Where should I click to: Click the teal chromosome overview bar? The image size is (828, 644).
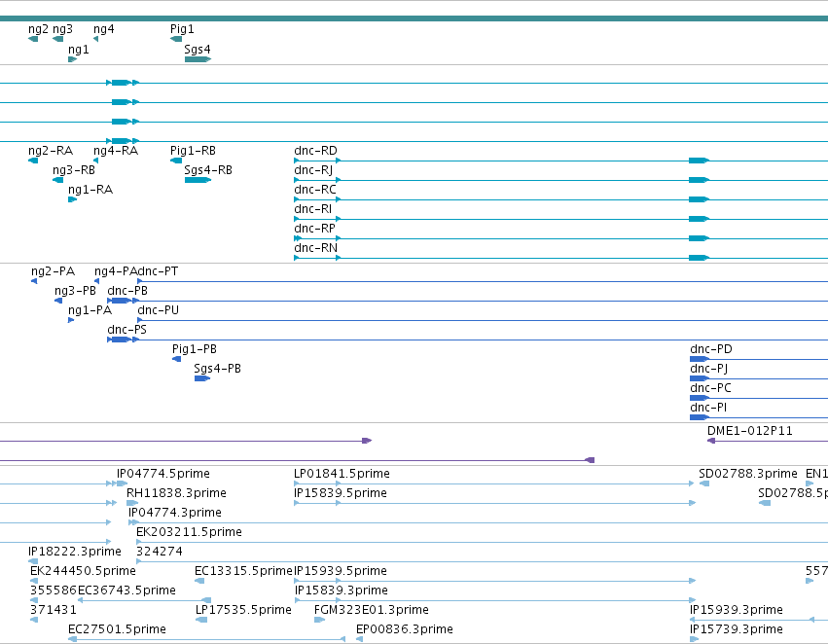point(414,18)
